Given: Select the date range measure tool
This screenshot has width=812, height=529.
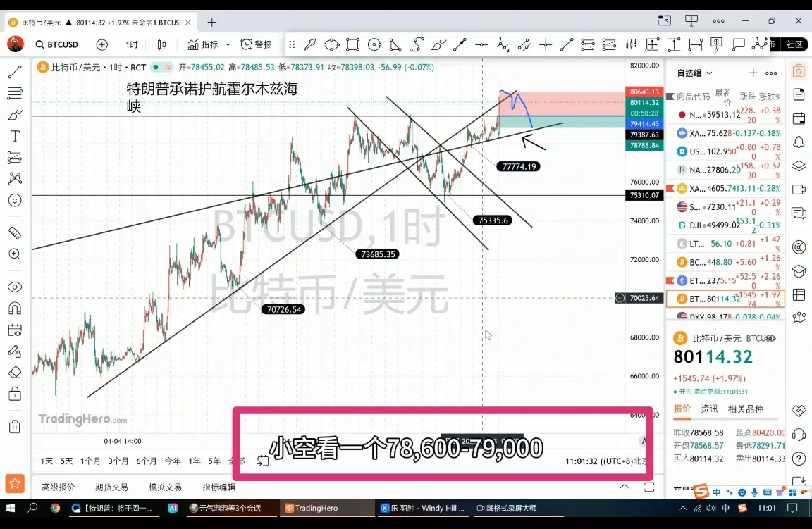Looking at the screenshot, I should coord(696,44).
